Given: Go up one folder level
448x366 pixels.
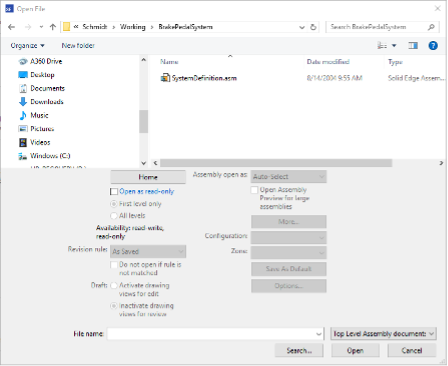Looking at the screenshot, I should 53,27.
